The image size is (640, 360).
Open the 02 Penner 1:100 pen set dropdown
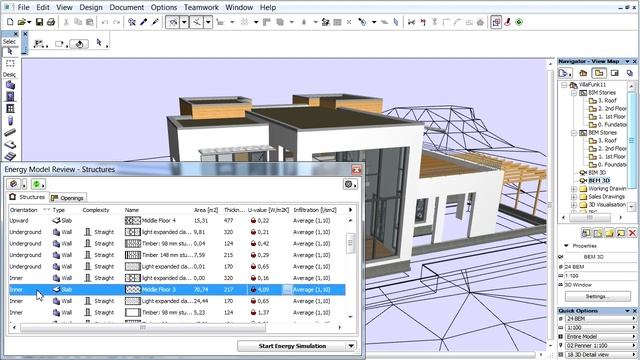600,346
